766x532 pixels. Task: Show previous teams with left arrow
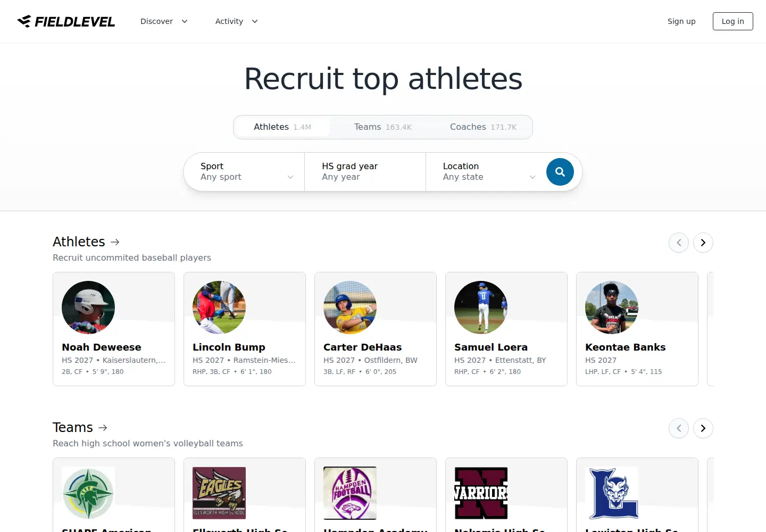click(x=679, y=428)
